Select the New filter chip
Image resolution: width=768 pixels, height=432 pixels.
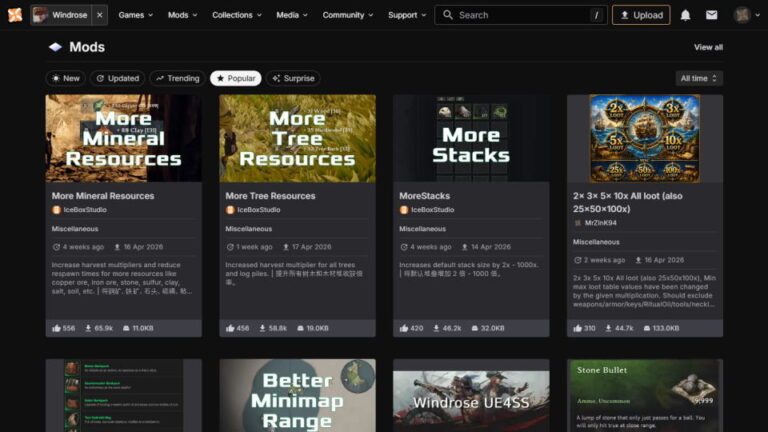coord(66,78)
